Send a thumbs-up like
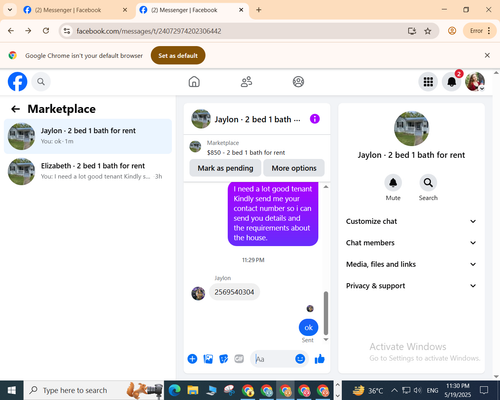Screen dimensions: 500x400 click(320, 359)
